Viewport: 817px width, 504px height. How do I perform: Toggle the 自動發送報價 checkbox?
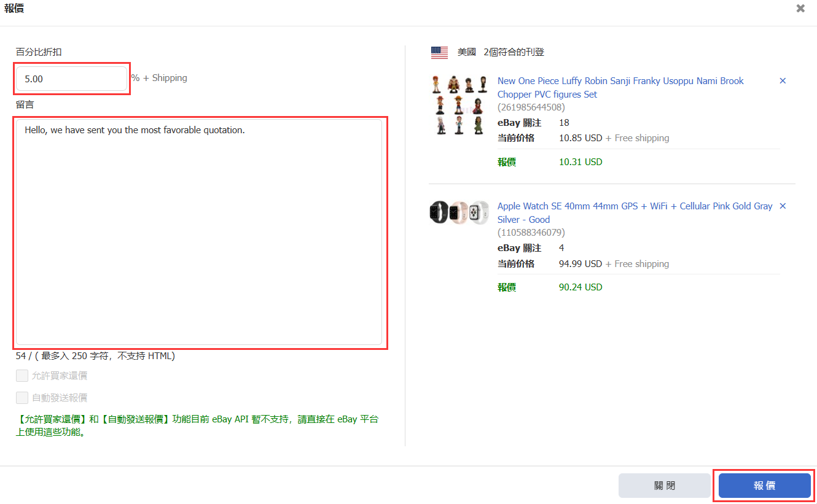coord(22,397)
